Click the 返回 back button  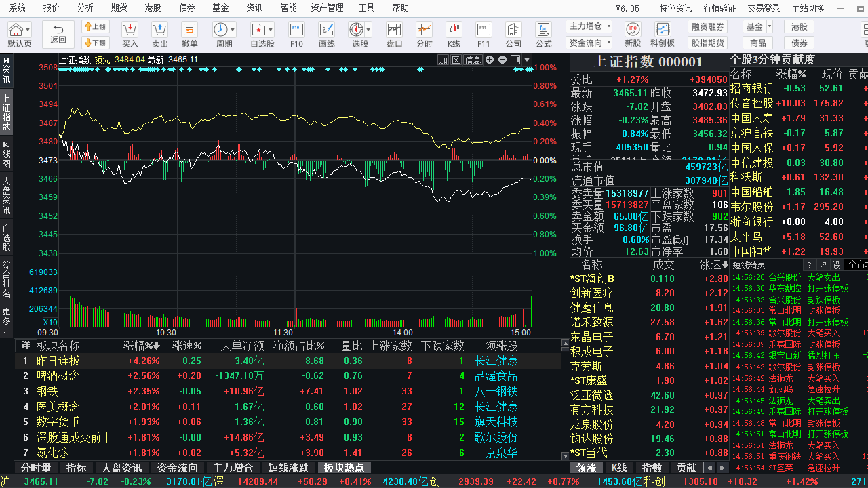[58, 34]
